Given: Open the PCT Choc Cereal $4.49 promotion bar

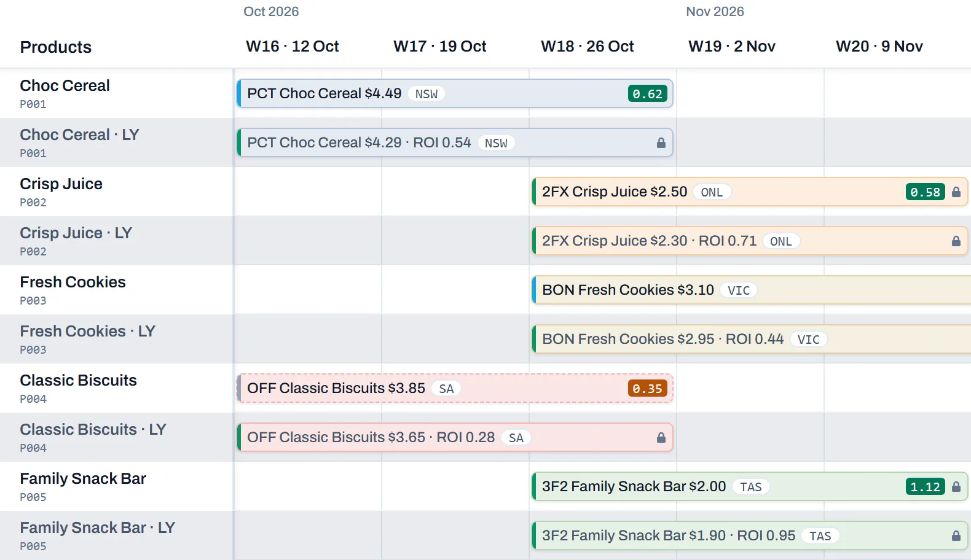Looking at the screenshot, I should click(455, 93).
